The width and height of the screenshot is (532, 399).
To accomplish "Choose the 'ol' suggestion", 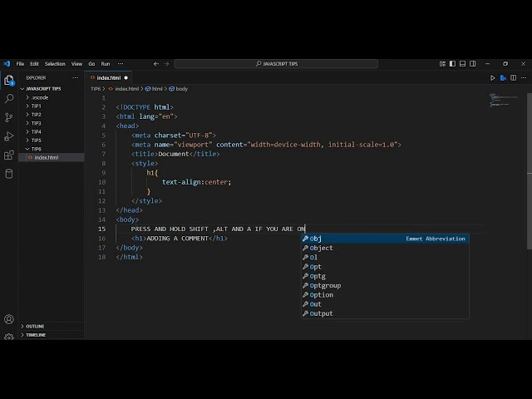I will point(385,257).
